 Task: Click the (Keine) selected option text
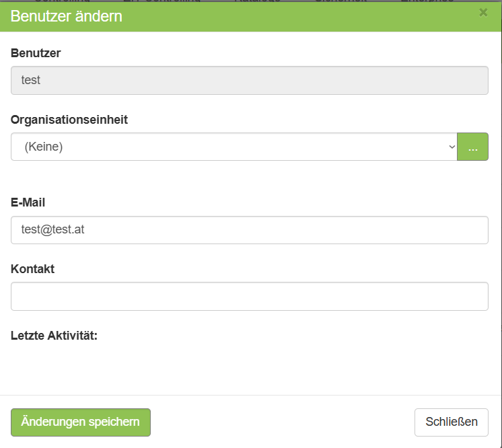coord(44,147)
